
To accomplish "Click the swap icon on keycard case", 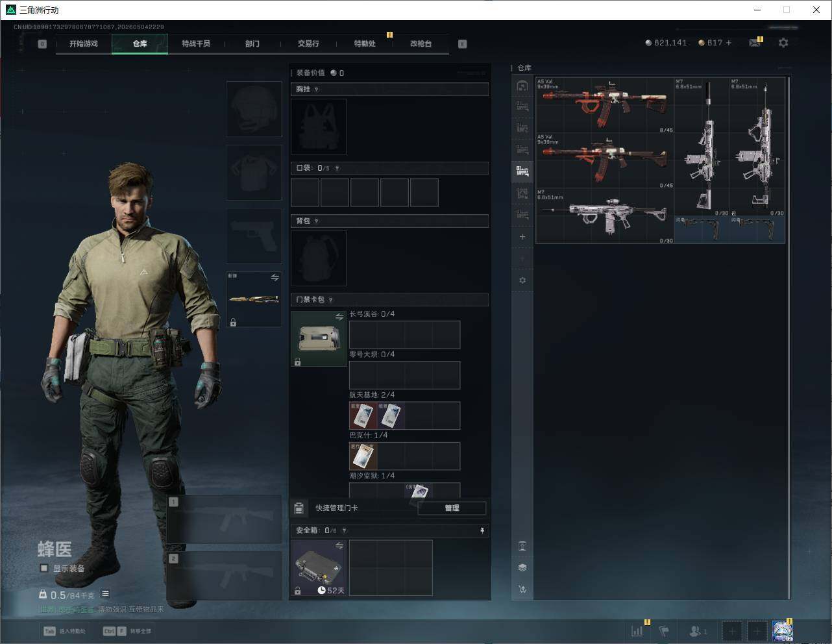I will pyautogui.click(x=339, y=317).
